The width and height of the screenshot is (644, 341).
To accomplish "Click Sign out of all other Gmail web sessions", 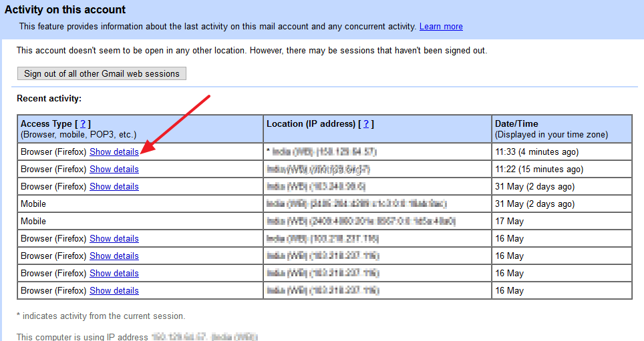I will coord(102,73).
